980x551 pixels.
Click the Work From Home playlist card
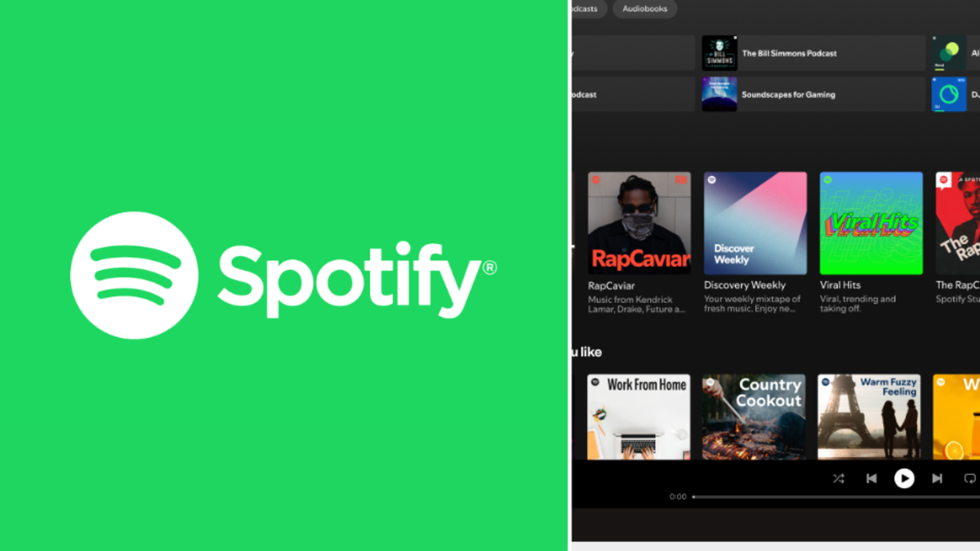point(639,416)
